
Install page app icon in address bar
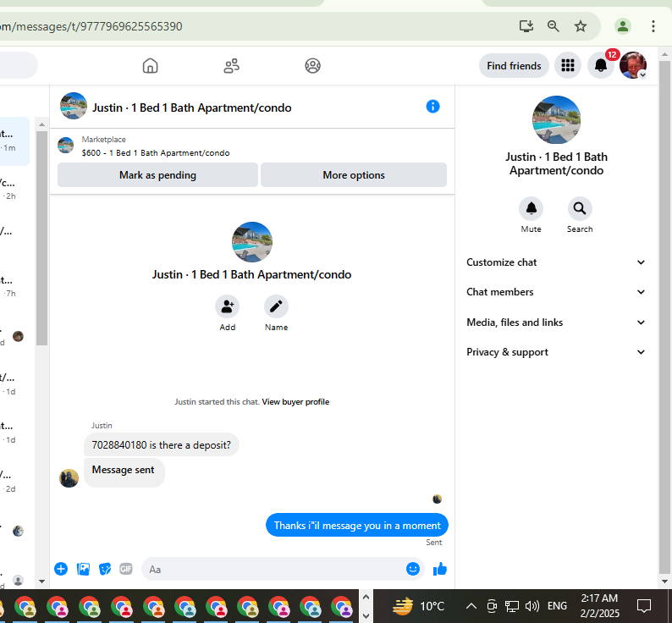[526, 26]
